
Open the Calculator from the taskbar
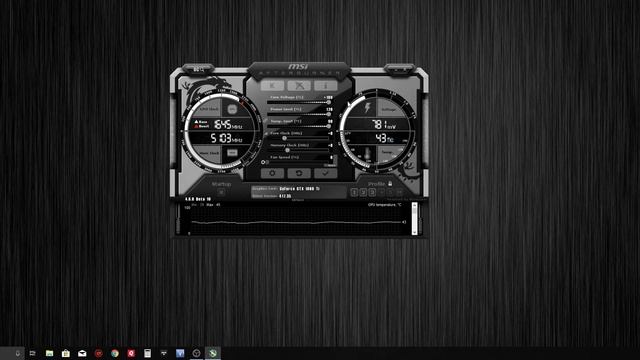pyautogui.click(x=147, y=353)
